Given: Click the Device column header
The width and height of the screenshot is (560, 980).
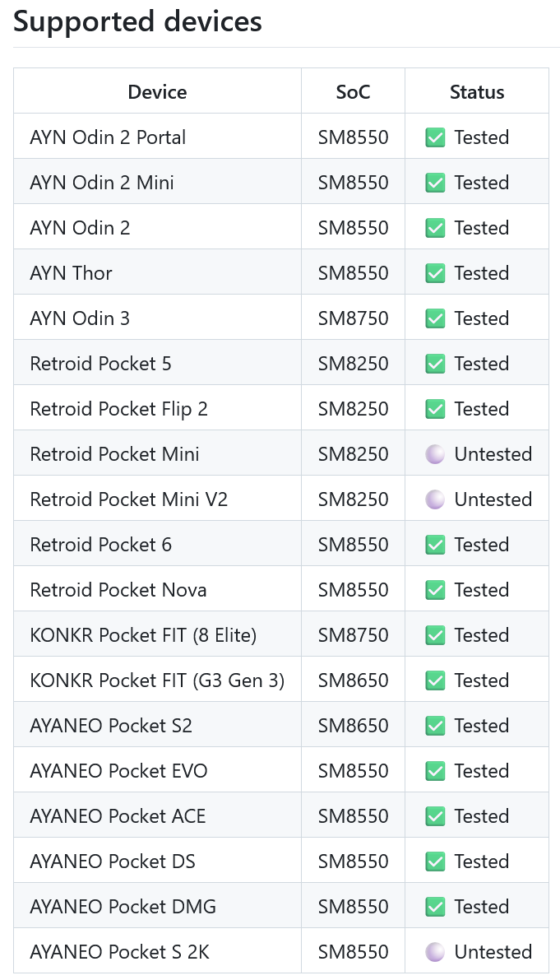Looking at the screenshot, I should pyautogui.click(x=157, y=92).
